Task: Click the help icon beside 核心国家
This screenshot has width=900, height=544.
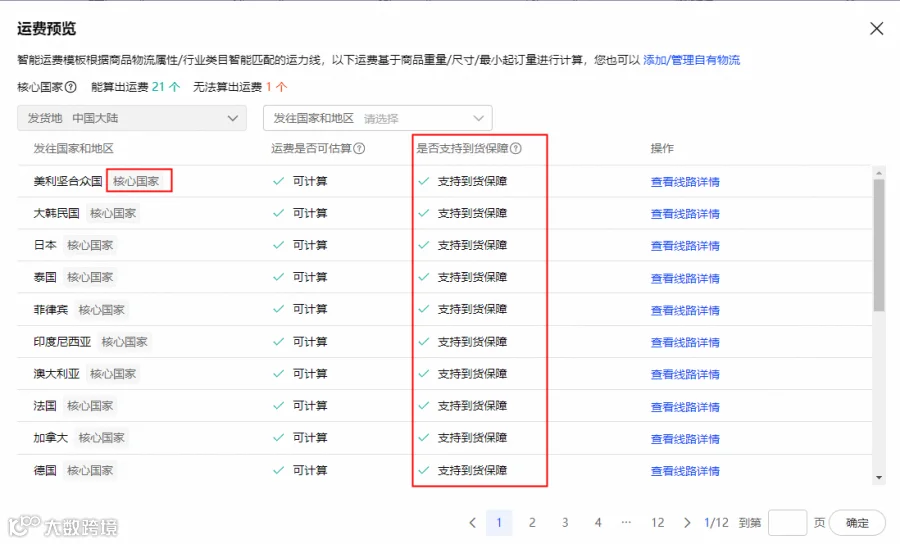Action: pos(71,87)
